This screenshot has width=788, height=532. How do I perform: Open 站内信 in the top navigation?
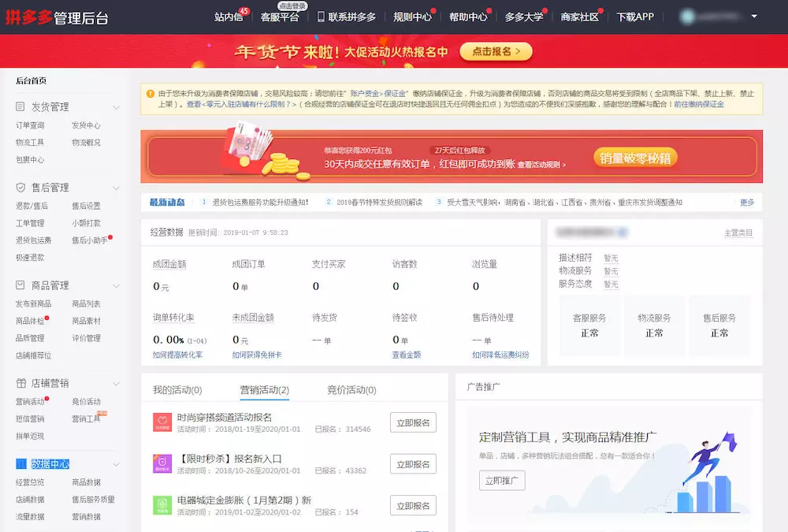(x=229, y=17)
